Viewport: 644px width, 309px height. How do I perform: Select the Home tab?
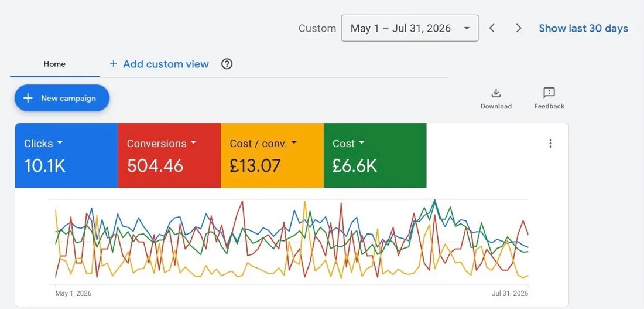54,64
